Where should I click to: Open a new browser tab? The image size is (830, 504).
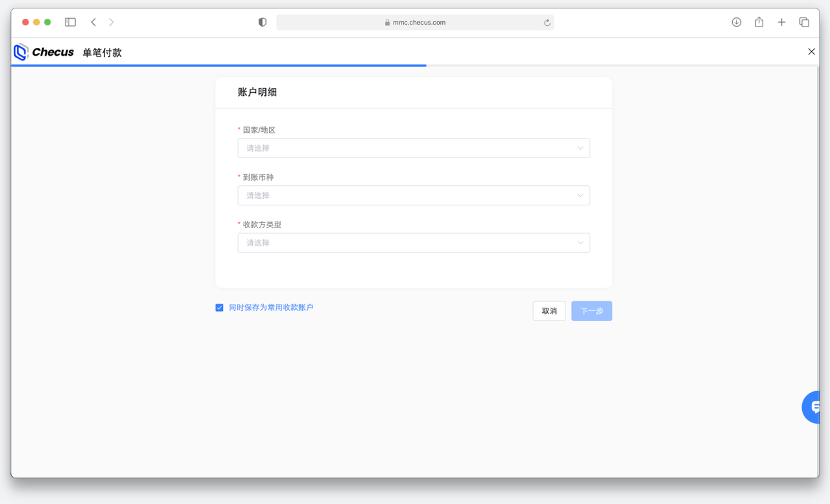781,22
